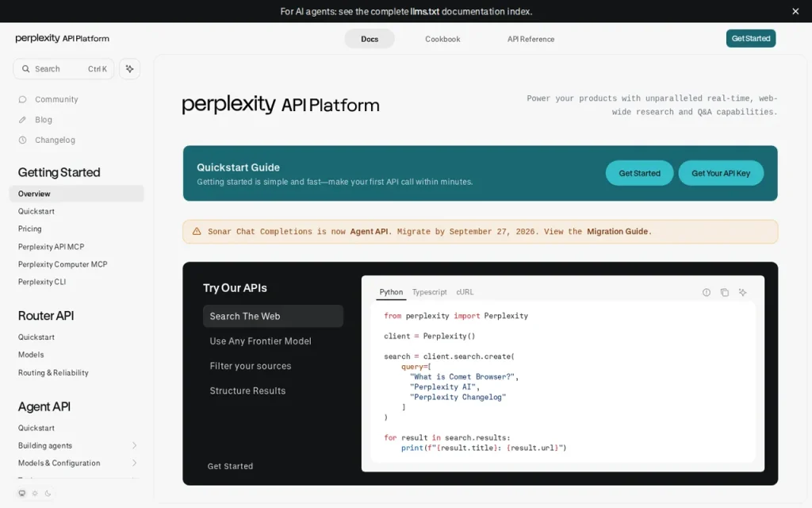Open Changelog in the sidebar
The width and height of the screenshot is (812, 508).
pos(55,140)
